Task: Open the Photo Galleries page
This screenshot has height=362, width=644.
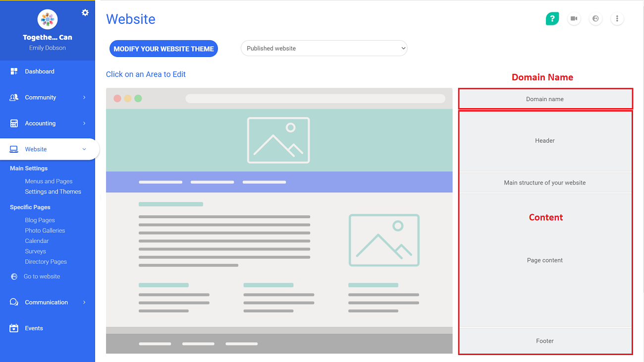Action: point(45,230)
